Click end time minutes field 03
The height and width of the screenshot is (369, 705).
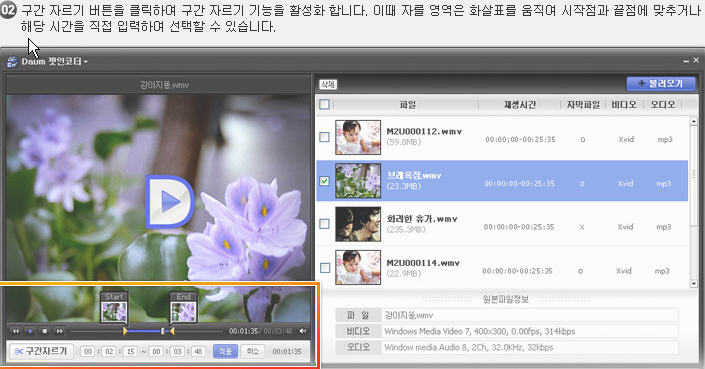(x=177, y=351)
